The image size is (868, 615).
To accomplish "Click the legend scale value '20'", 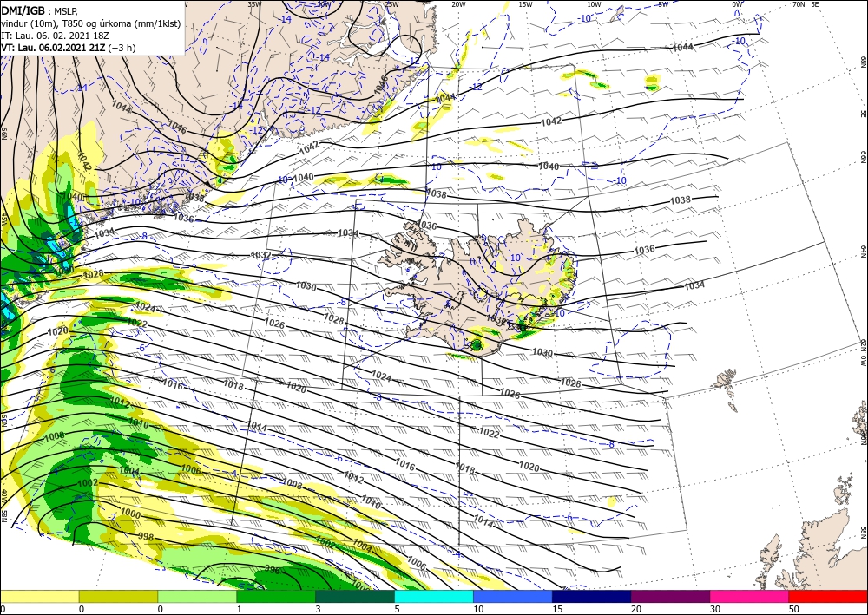I will (636, 609).
